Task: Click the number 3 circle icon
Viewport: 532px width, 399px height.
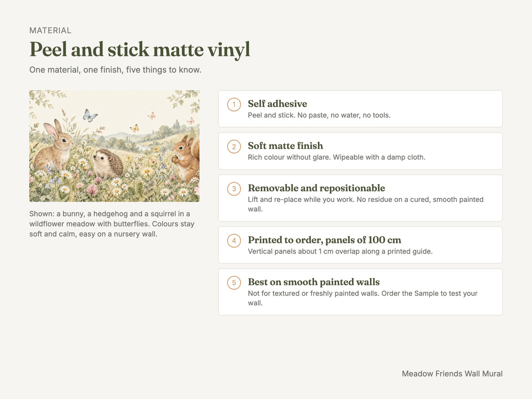Action: pyautogui.click(x=234, y=189)
